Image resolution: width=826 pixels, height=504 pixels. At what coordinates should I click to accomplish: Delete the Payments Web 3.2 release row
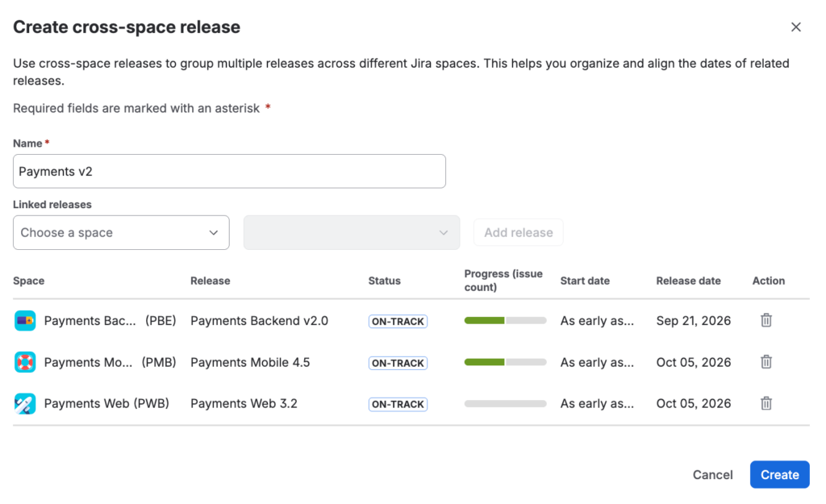[x=766, y=403]
